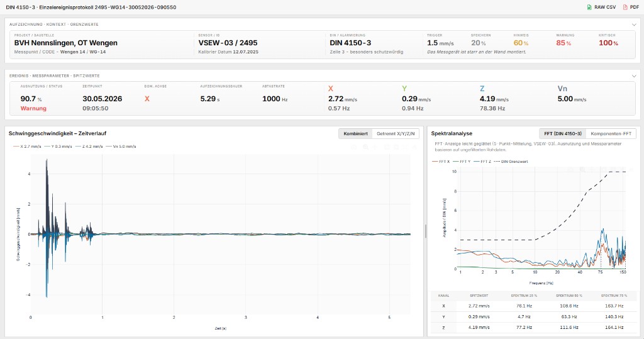Click the event time 09:05:50
This screenshot has width=644, height=339.
tap(96, 108)
